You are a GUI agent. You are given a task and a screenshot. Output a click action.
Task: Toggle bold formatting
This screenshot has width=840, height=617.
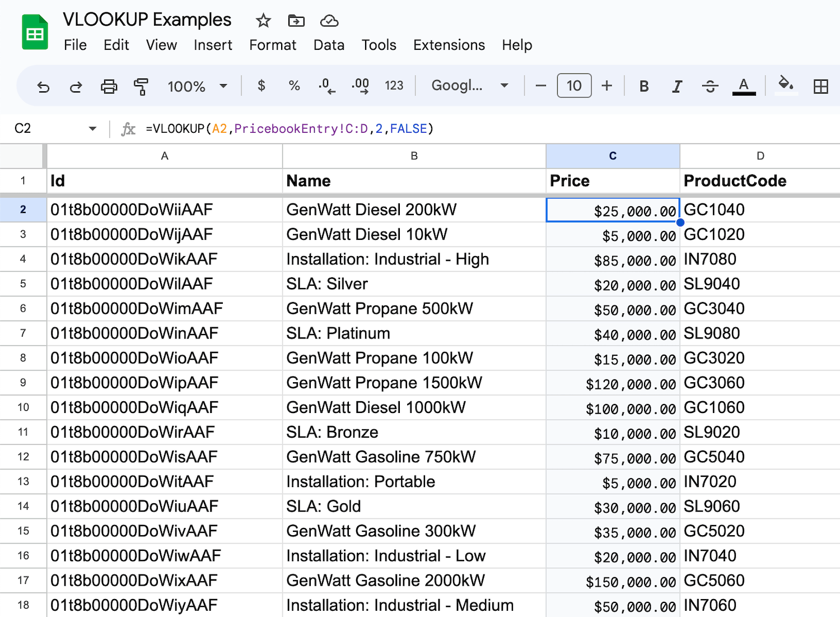(x=644, y=86)
